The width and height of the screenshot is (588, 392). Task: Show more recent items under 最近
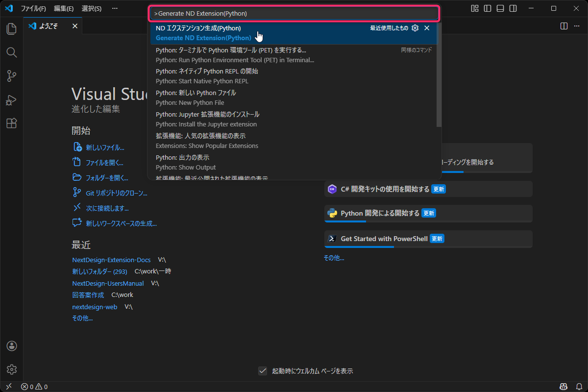click(82, 318)
